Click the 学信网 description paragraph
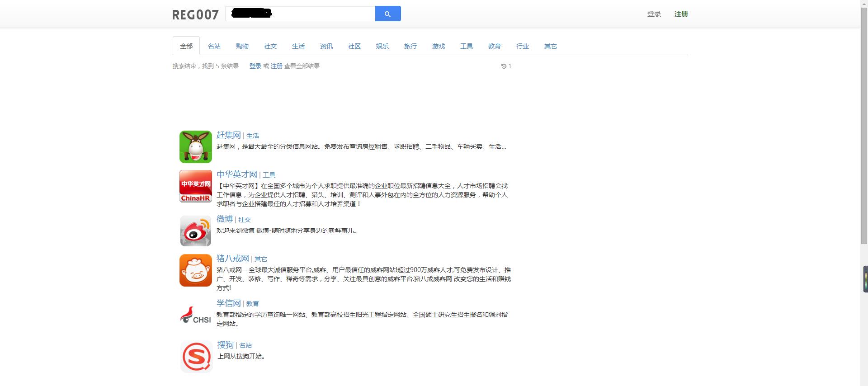This screenshot has width=868, height=386. coord(362,319)
